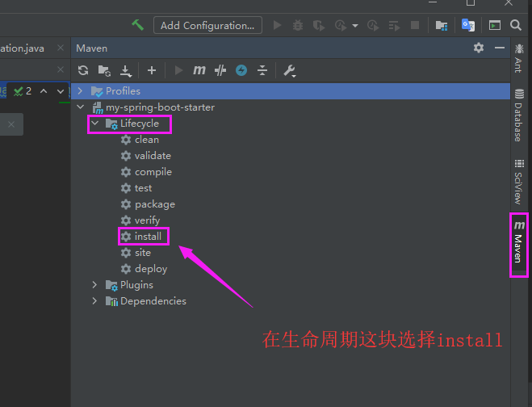Image resolution: width=532 pixels, height=407 pixels.
Task: Select the site lifecycle phase
Action: pyautogui.click(x=143, y=253)
